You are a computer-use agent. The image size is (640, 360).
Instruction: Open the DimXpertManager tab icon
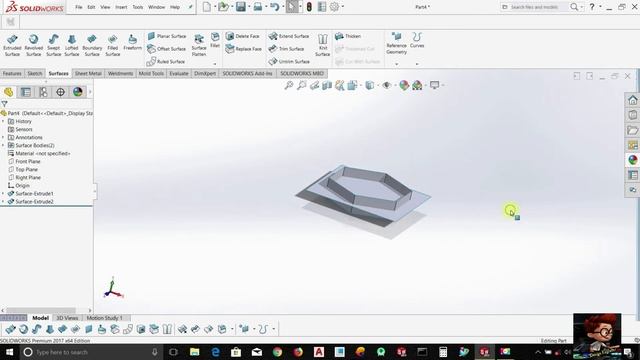point(60,92)
